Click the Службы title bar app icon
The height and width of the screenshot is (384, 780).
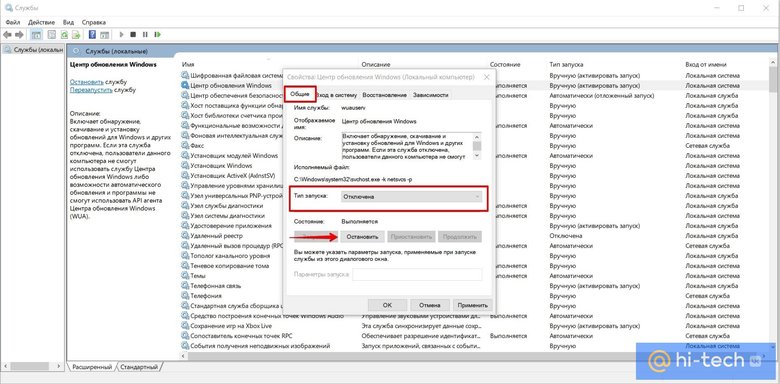[9, 8]
